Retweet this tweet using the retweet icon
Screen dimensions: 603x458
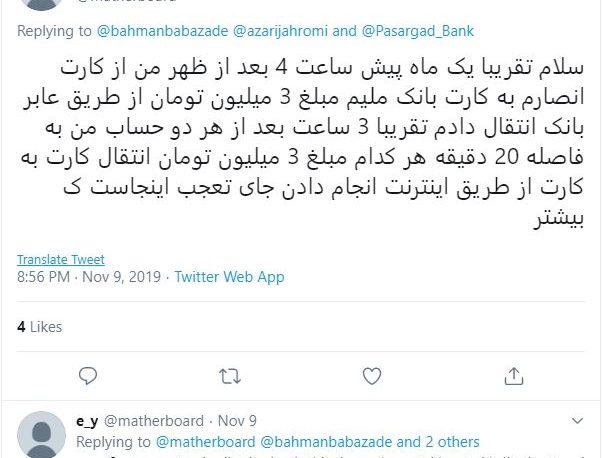click(x=230, y=376)
